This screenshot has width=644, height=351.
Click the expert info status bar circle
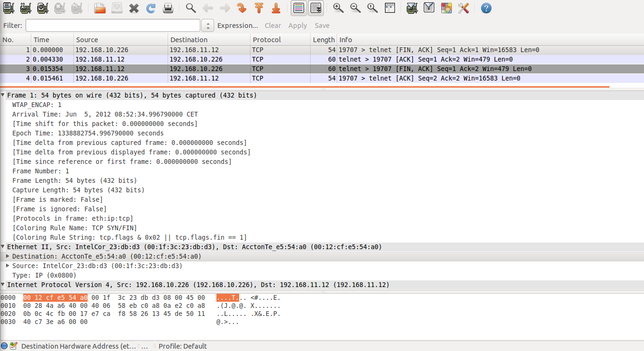click(4, 346)
